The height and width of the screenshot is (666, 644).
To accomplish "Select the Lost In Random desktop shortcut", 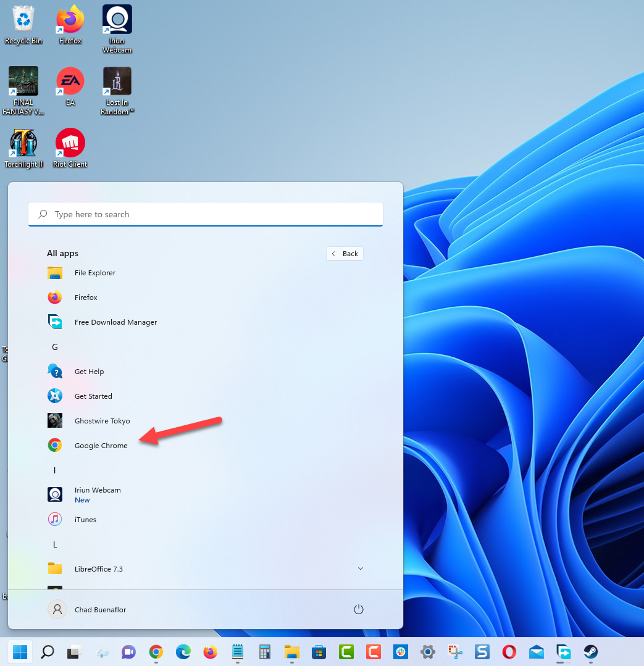I will (117, 91).
